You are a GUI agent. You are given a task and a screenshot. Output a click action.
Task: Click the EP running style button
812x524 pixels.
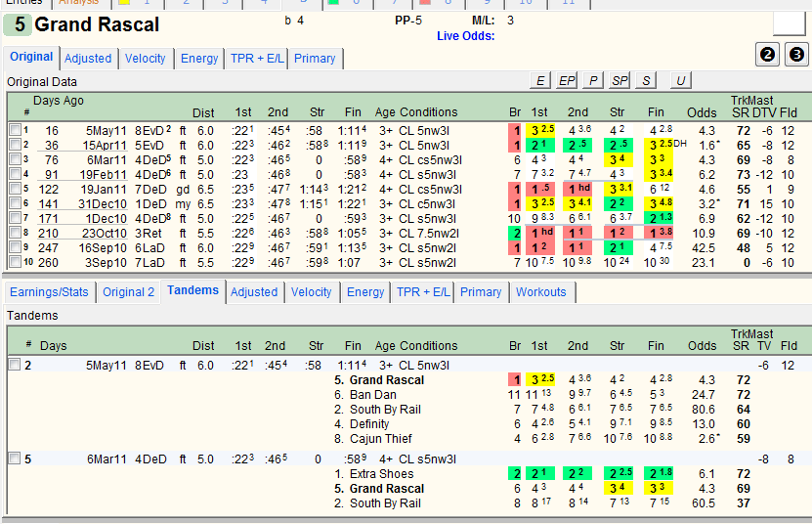pyautogui.click(x=567, y=81)
